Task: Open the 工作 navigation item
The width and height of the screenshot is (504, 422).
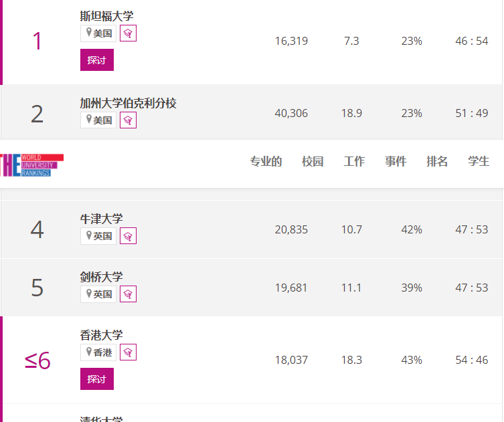Action: pyautogui.click(x=354, y=161)
